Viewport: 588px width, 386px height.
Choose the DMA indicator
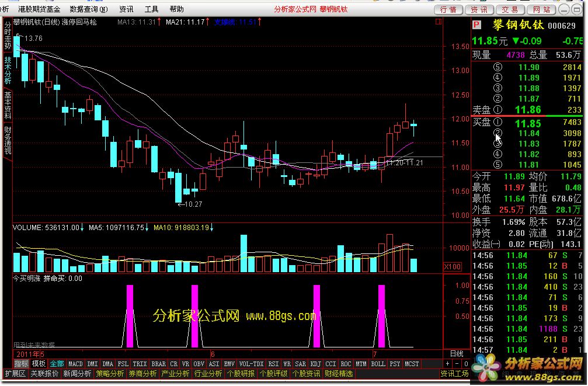[x=108, y=363]
